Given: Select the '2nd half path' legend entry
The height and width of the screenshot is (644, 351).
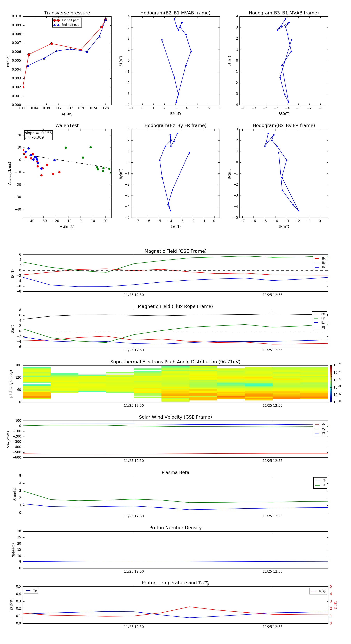Looking at the screenshot, I should pos(67,25).
